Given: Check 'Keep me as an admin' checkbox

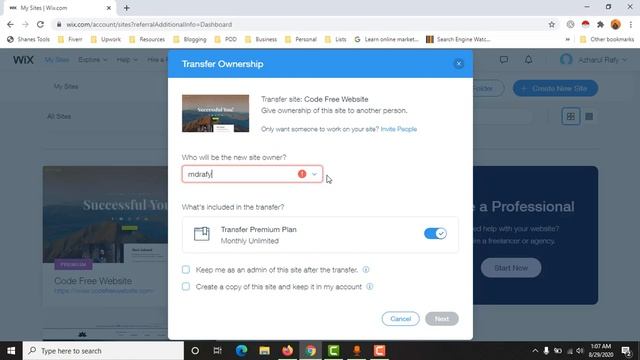Looking at the screenshot, I should point(186,269).
